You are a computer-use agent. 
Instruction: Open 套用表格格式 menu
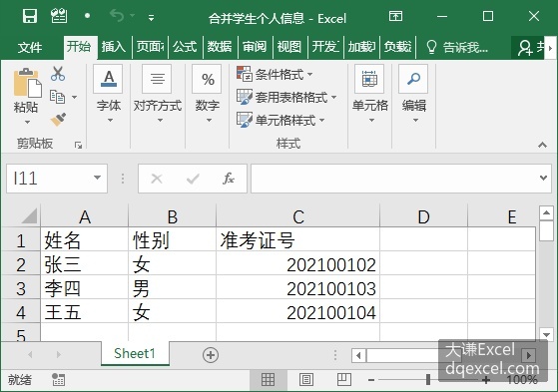coord(286,97)
